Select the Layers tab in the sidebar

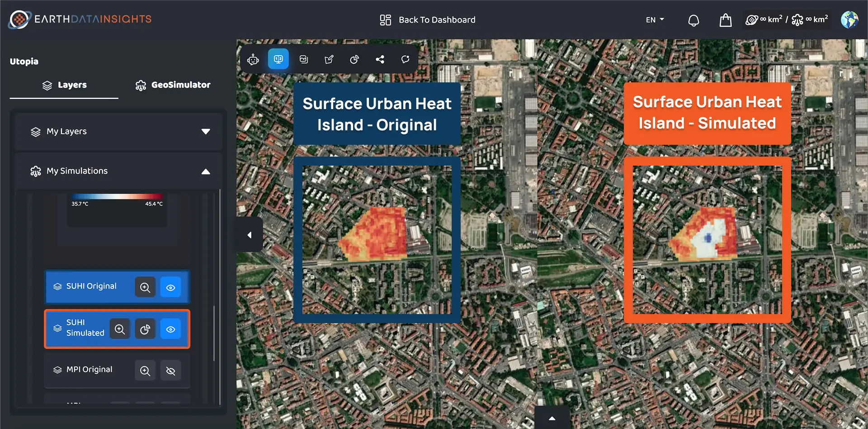click(64, 85)
